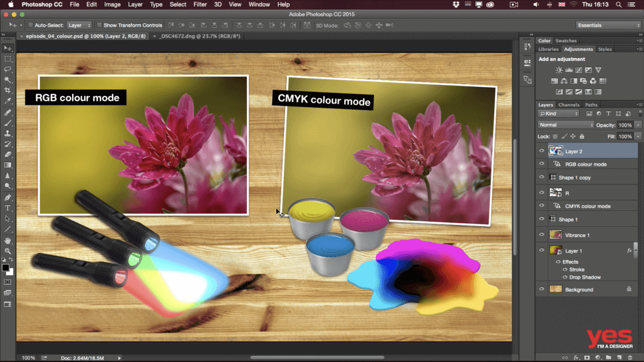Viewport: 644px width, 362px height.
Task: Open the Filter menu
Action: click(x=200, y=5)
